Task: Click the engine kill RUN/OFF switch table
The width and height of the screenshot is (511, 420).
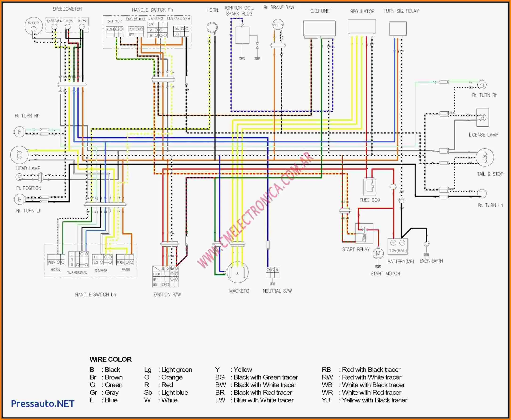Action: coord(136,32)
